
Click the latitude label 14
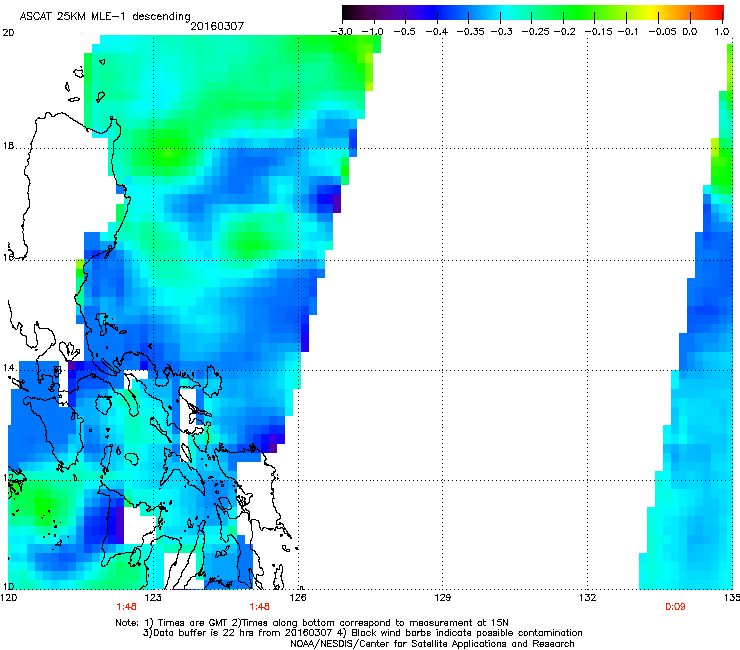(x=8, y=367)
